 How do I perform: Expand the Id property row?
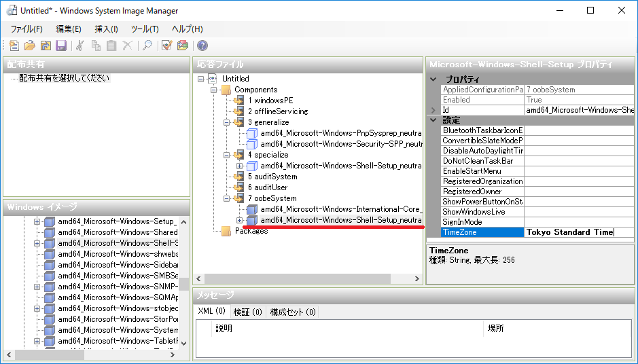click(x=433, y=110)
